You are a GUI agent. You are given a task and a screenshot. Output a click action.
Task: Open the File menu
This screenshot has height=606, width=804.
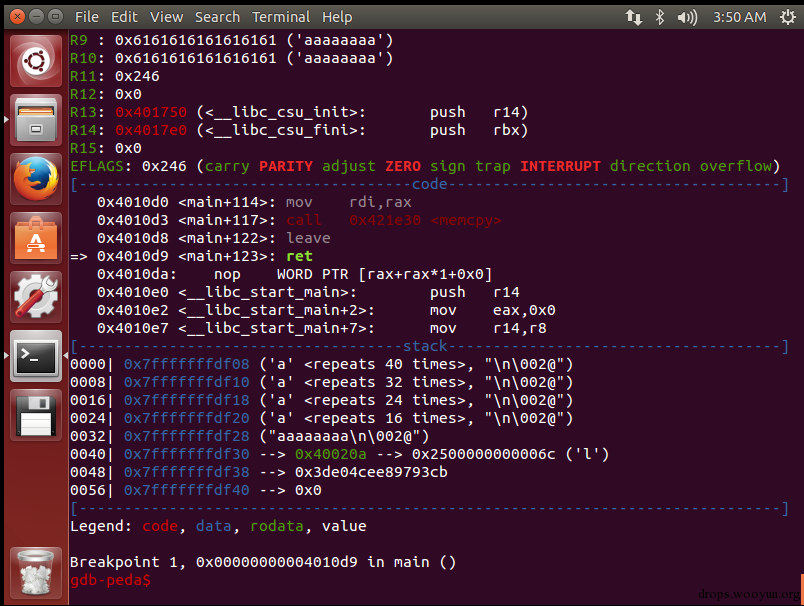[x=87, y=17]
